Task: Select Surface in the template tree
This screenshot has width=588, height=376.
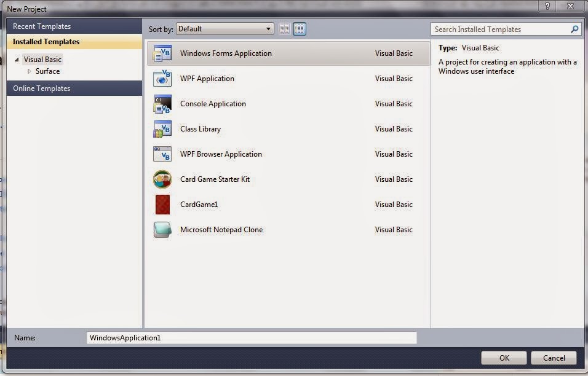Action: [x=47, y=71]
